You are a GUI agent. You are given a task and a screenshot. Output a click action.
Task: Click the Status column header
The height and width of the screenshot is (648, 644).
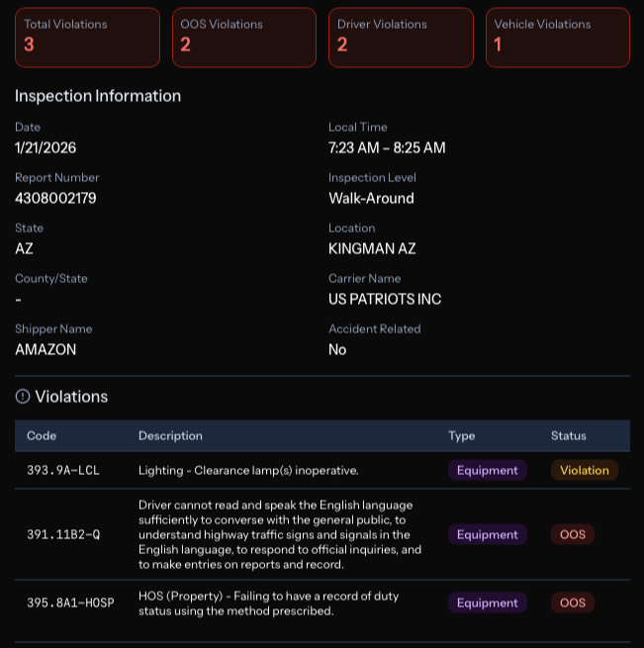[569, 435]
